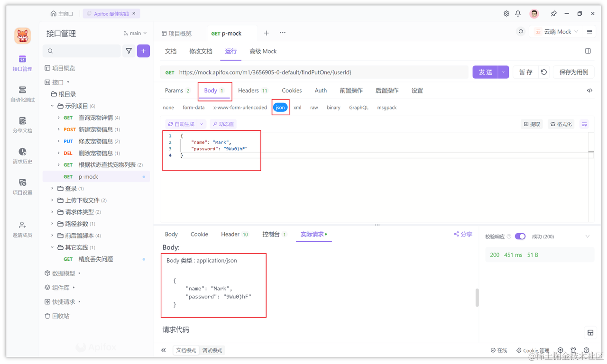This screenshot has width=607, height=364.
Task: Open the 请求历史 panel
Action: (22, 155)
